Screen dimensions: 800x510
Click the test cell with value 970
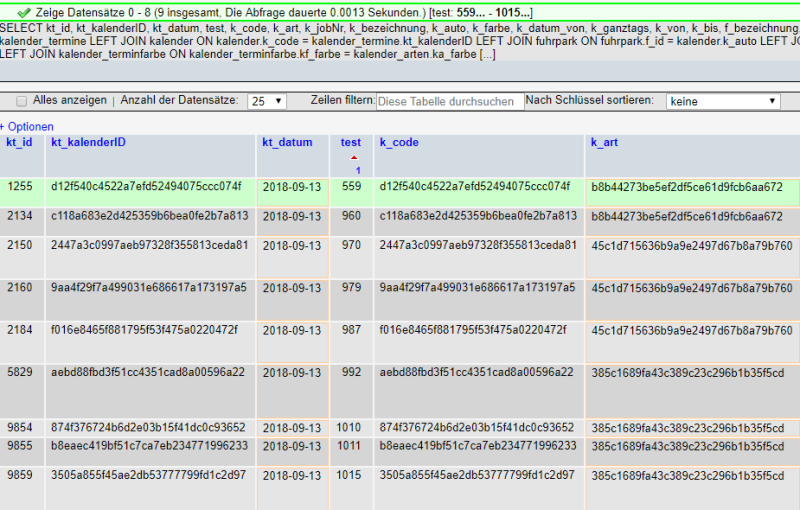pyautogui.click(x=351, y=245)
